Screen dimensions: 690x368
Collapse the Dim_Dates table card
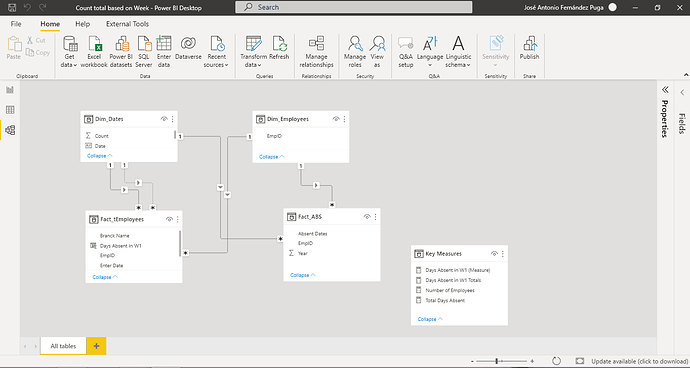click(x=100, y=156)
